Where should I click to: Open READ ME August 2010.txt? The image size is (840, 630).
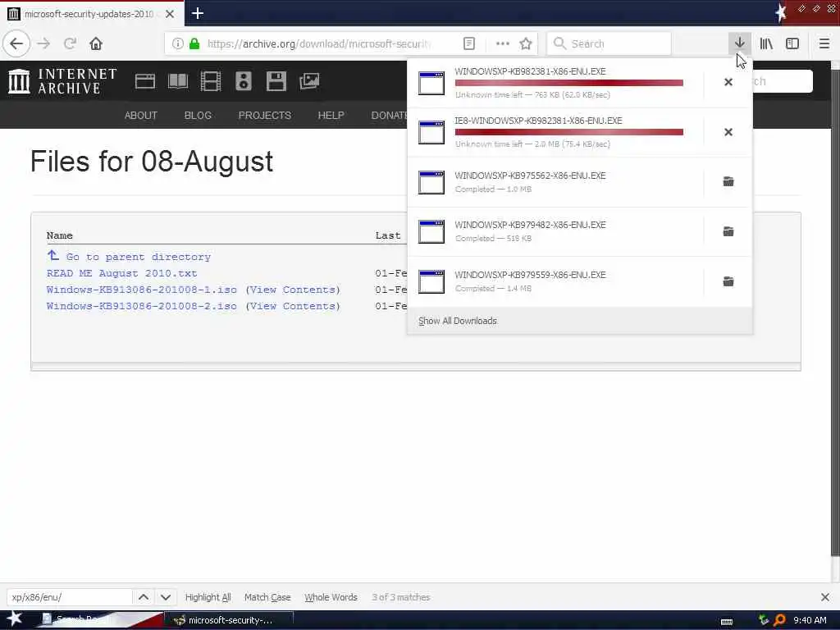121,273
